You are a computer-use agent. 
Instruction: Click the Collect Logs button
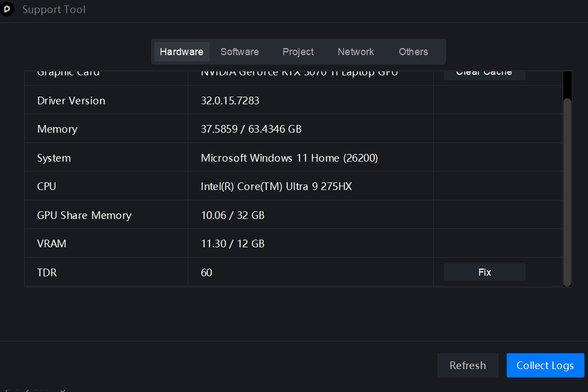click(x=545, y=365)
